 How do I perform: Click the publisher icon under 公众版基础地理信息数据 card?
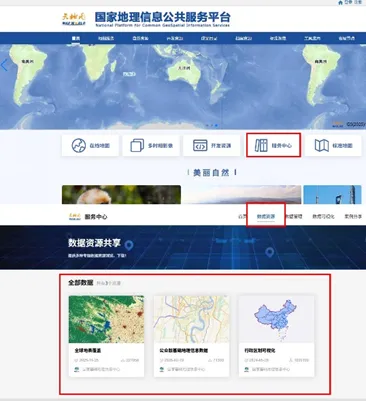click(162, 369)
